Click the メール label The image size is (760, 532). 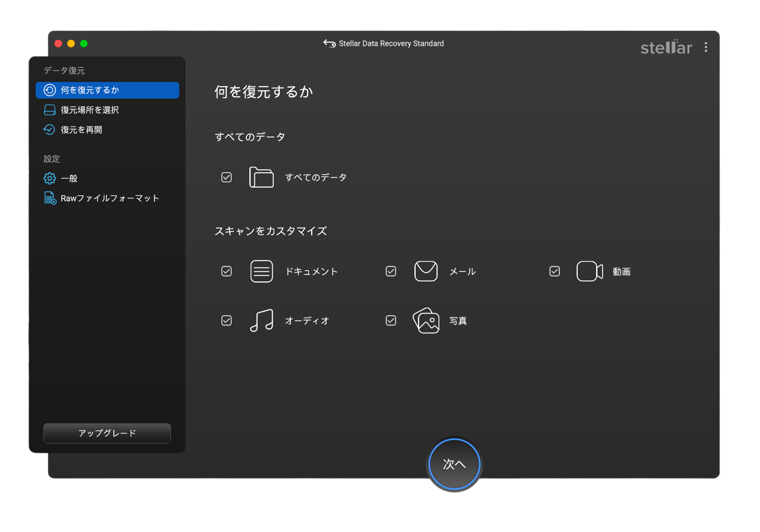pyautogui.click(x=463, y=271)
